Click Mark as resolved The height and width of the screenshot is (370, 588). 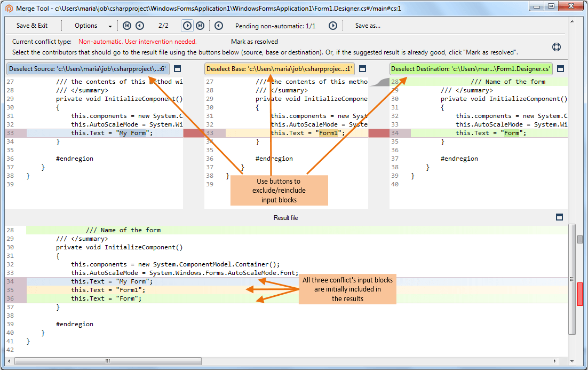[255, 42]
